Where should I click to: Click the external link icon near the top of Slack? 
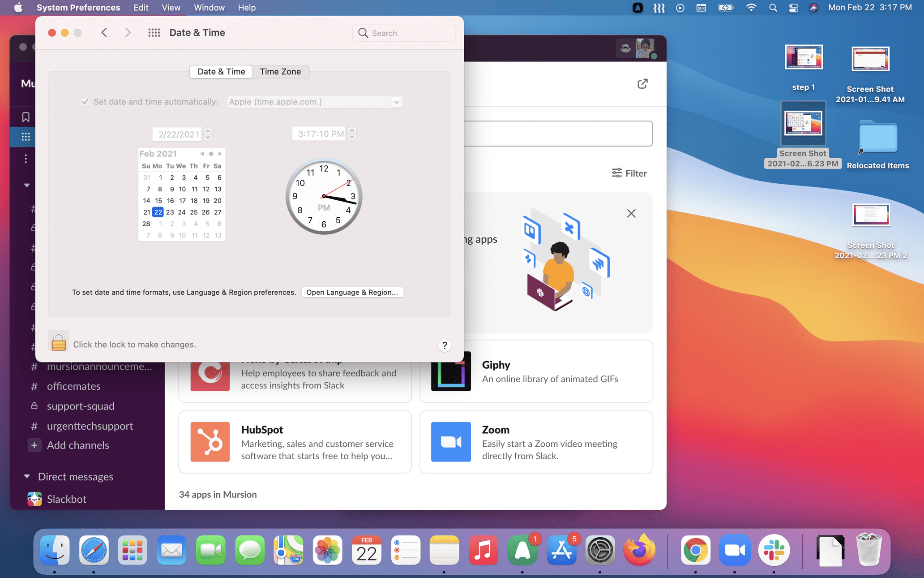pyautogui.click(x=643, y=84)
